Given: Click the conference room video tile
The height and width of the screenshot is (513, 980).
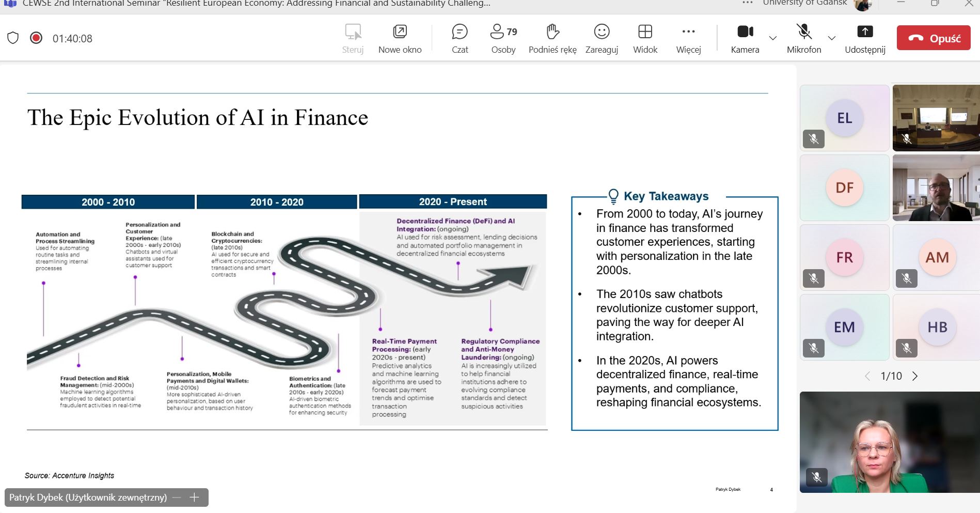Looking at the screenshot, I should pos(936,118).
